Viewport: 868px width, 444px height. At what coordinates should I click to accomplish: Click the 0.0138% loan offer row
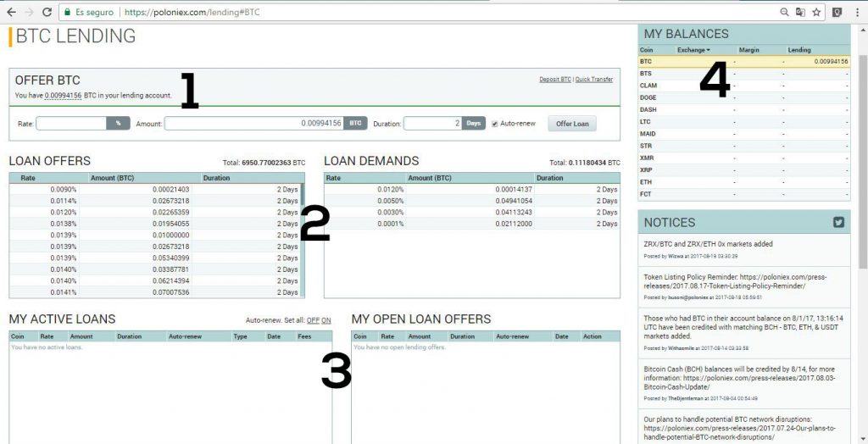coord(154,224)
